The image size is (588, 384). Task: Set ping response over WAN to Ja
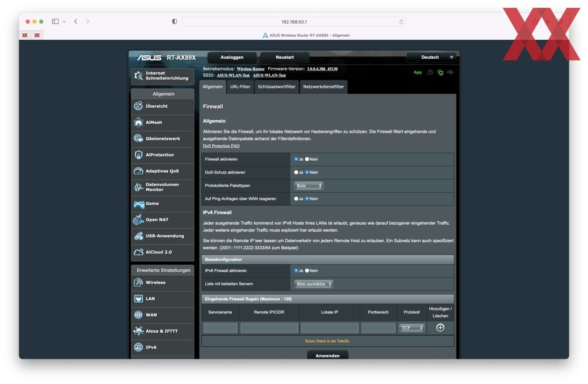(x=296, y=199)
